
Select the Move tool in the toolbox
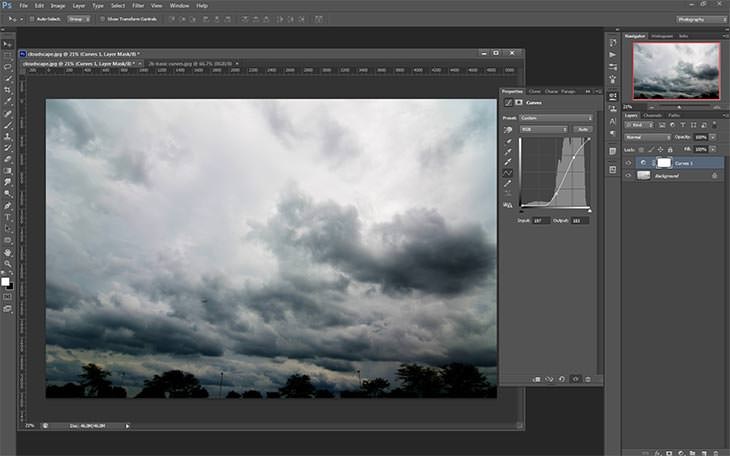pos(7,44)
